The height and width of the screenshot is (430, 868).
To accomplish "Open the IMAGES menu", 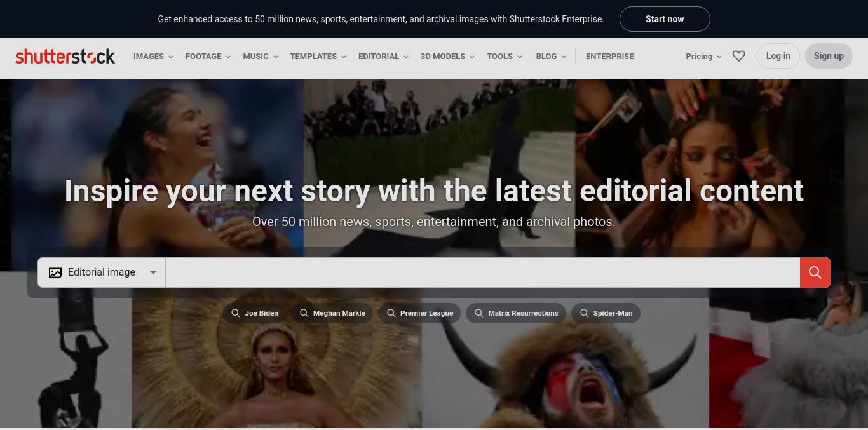I will point(153,56).
